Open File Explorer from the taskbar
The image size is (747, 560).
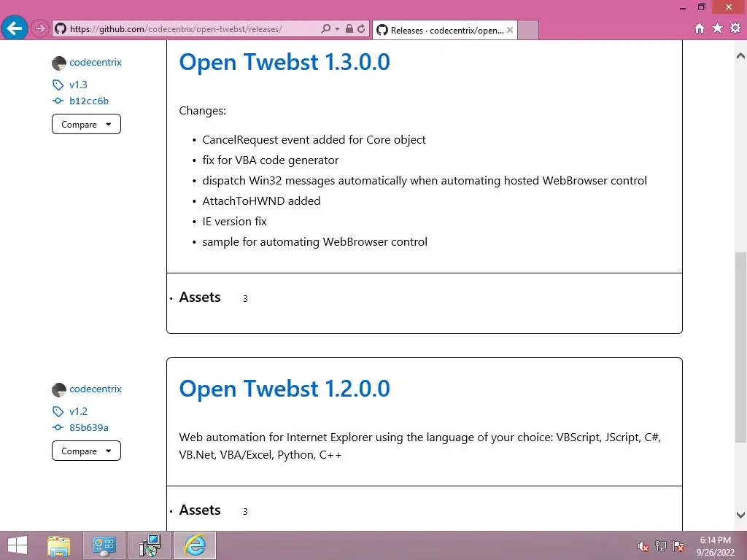(59, 545)
